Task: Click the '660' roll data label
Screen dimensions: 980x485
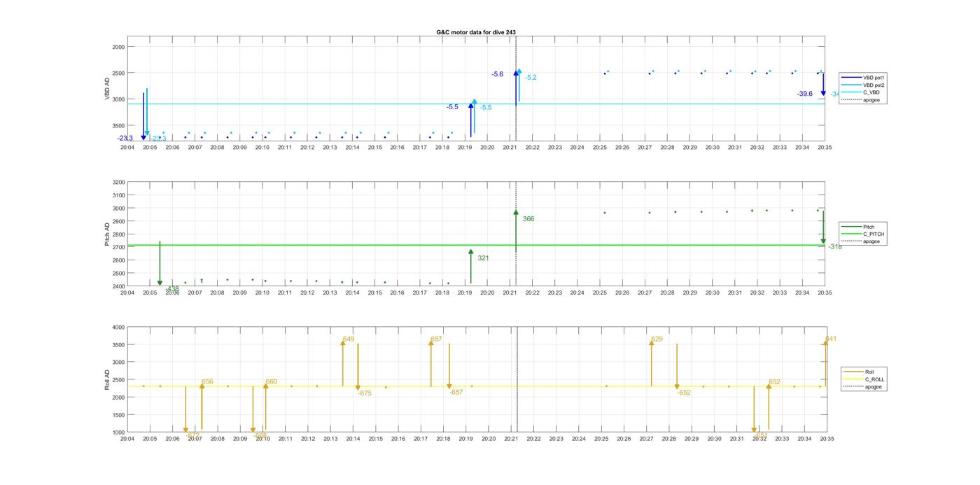Action: 272,382
